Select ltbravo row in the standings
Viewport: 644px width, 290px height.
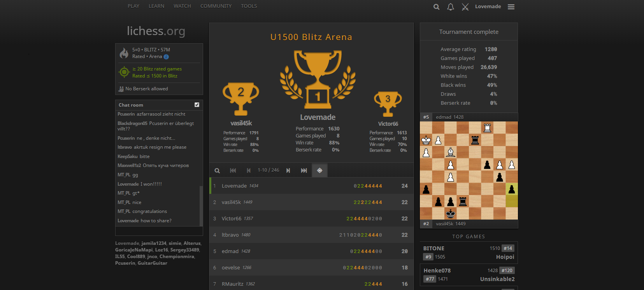(x=311, y=235)
